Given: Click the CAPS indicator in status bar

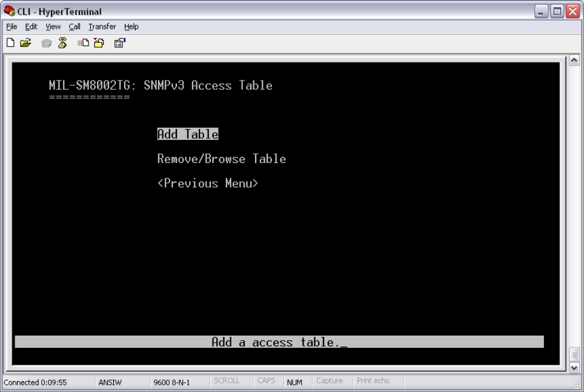Looking at the screenshot, I should (x=266, y=381).
